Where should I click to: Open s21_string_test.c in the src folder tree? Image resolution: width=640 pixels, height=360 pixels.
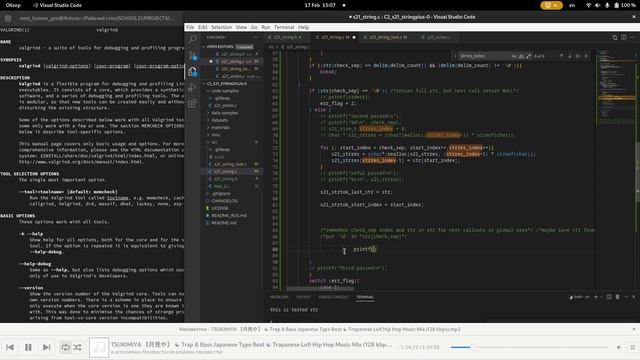tap(231, 164)
